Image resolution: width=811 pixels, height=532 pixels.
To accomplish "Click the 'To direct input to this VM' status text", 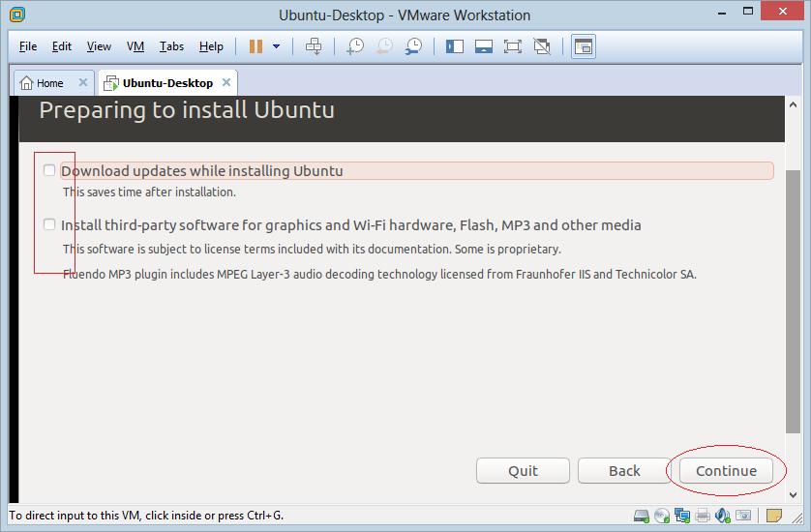I will pyautogui.click(x=146, y=516).
